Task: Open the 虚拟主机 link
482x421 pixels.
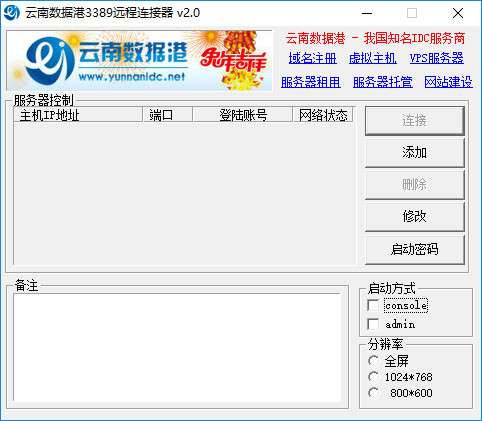Action: coord(373,58)
